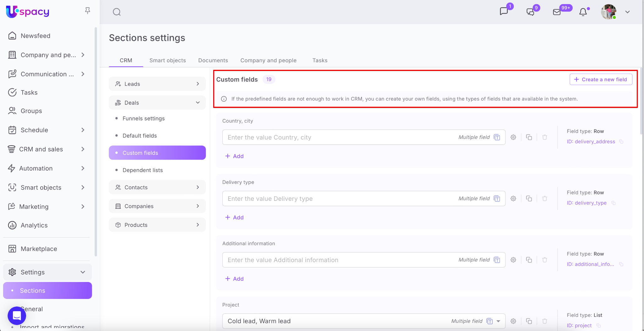Open the Project list dropdown arrow
The image size is (644, 331).
498,321
